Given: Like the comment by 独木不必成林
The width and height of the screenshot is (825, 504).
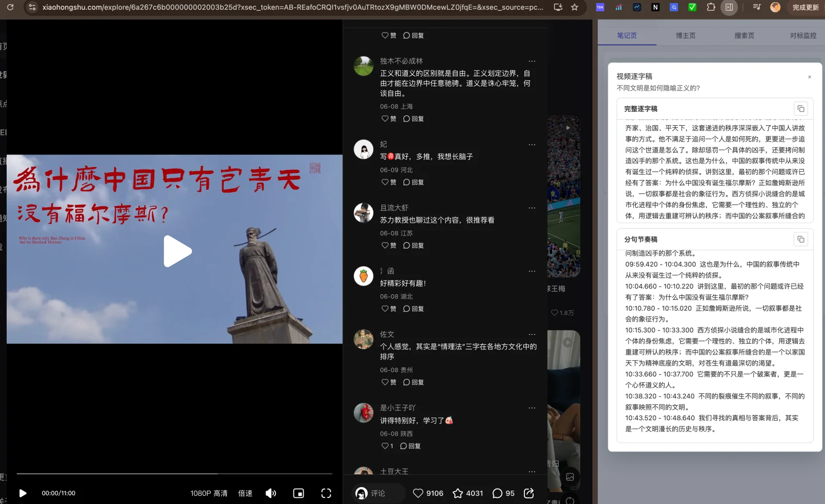Looking at the screenshot, I should 389,119.
